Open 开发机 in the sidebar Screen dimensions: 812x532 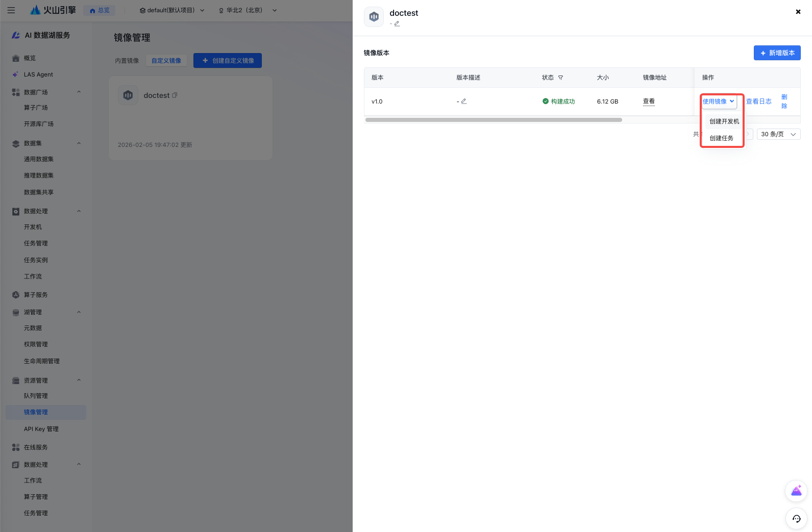coord(33,227)
